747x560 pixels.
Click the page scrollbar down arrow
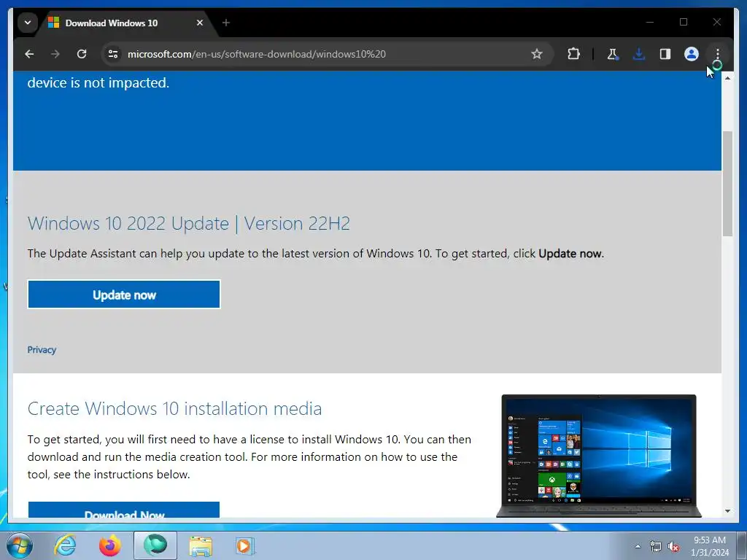[727, 511]
